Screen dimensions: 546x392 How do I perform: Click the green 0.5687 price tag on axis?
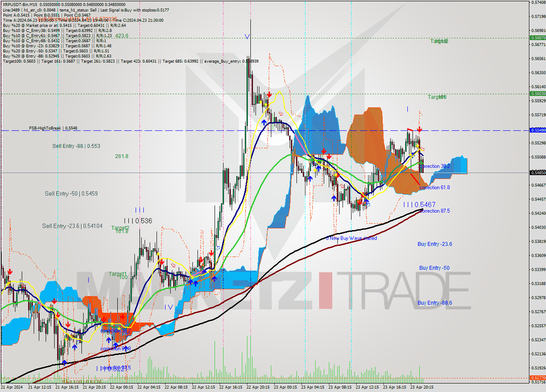pyautogui.click(x=537, y=38)
